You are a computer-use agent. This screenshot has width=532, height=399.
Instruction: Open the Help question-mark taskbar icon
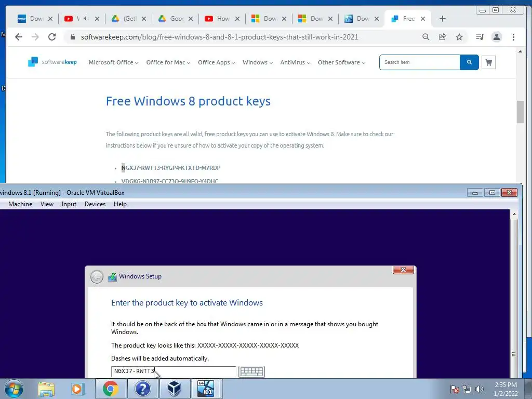142,389
